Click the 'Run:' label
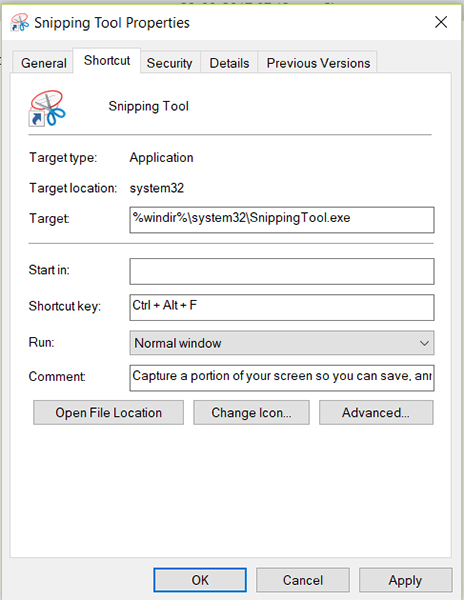Screen dimensions: 464x600 41,342
